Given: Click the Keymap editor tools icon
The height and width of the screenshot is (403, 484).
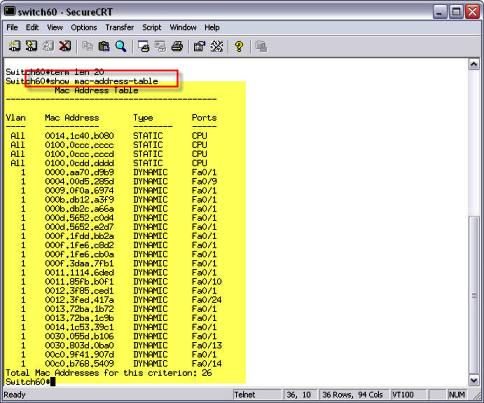Looking at the screenshot, I should 217,46.
